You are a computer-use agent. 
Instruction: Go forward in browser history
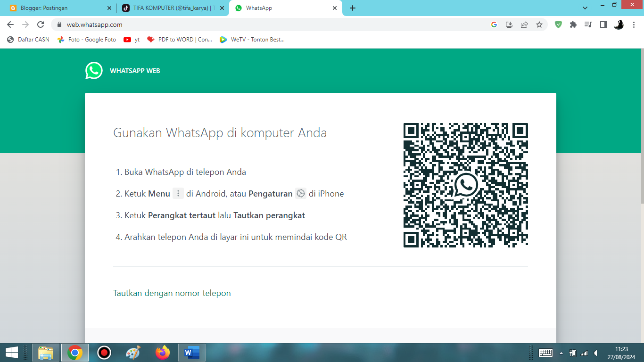25,25
